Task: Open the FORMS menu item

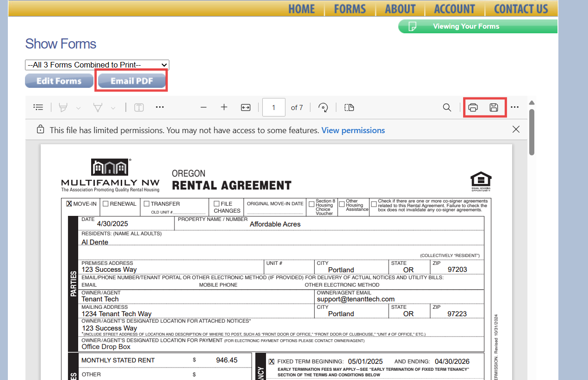Action: click(350, 9)
